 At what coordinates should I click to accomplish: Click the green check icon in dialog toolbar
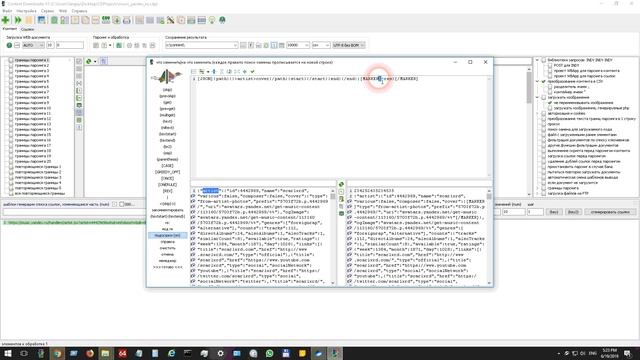tap(252, 71)
